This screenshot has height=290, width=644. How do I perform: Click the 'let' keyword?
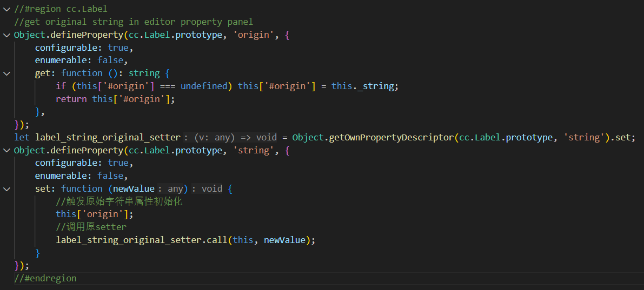[x=22, y=137]
